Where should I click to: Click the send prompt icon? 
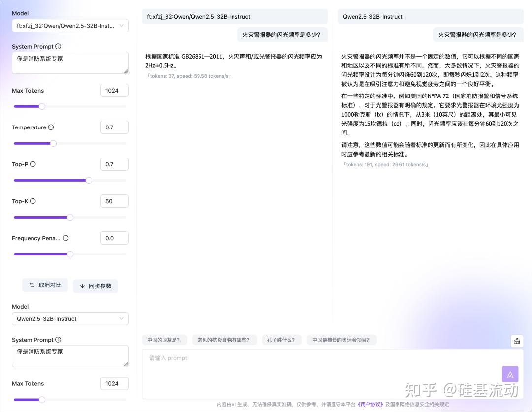click(510, 374)
